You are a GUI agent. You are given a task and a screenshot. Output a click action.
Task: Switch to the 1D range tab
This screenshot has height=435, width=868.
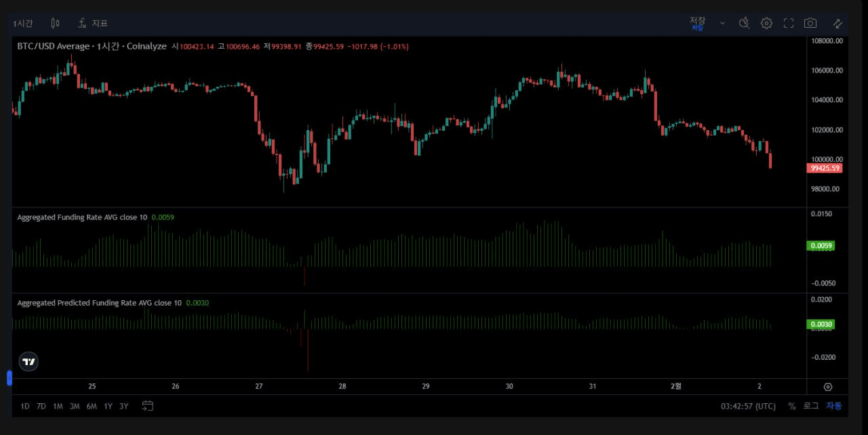pos(24,406)
